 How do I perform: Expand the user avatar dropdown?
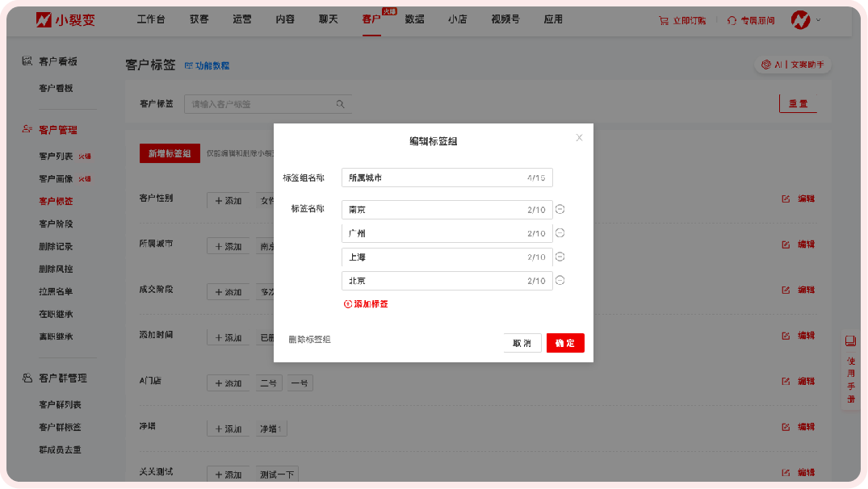click(806, 19)
